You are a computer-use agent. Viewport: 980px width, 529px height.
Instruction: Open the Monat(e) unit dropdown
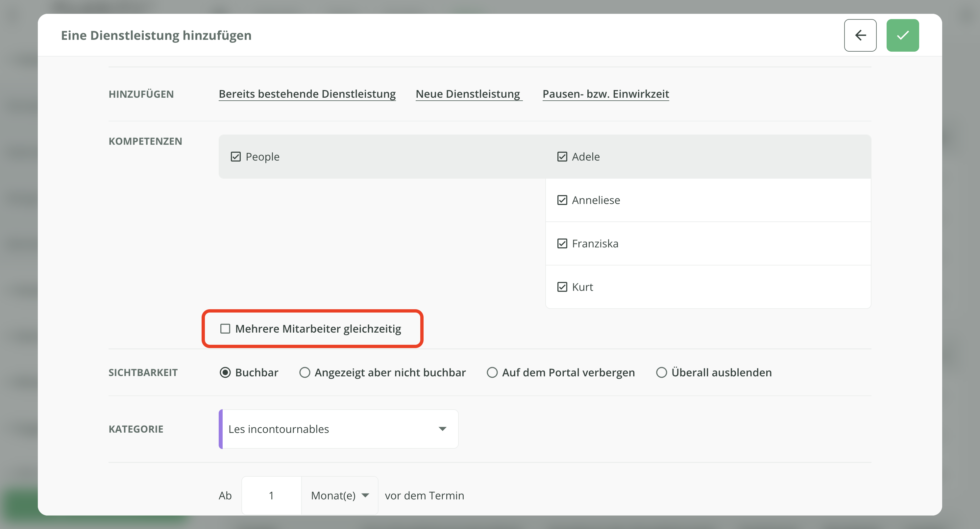[339, 495]
